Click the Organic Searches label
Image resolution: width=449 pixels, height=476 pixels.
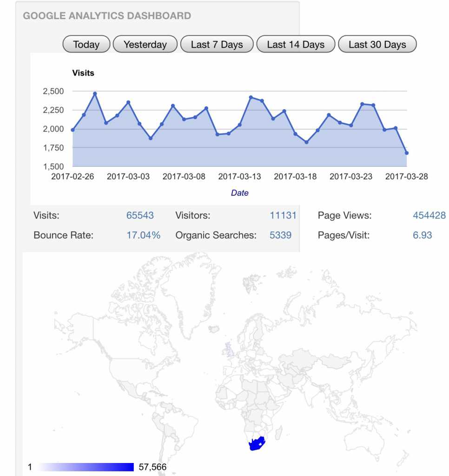click(x=216, y=235)
